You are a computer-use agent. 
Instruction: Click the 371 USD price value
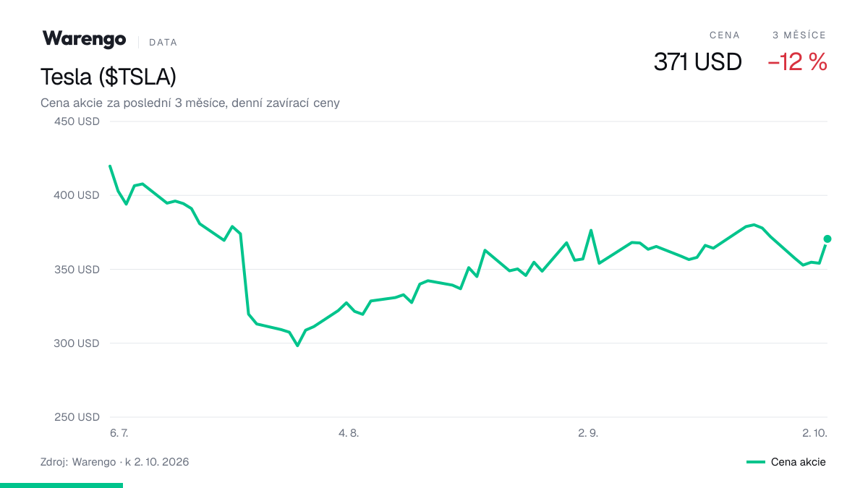(697, 62)
